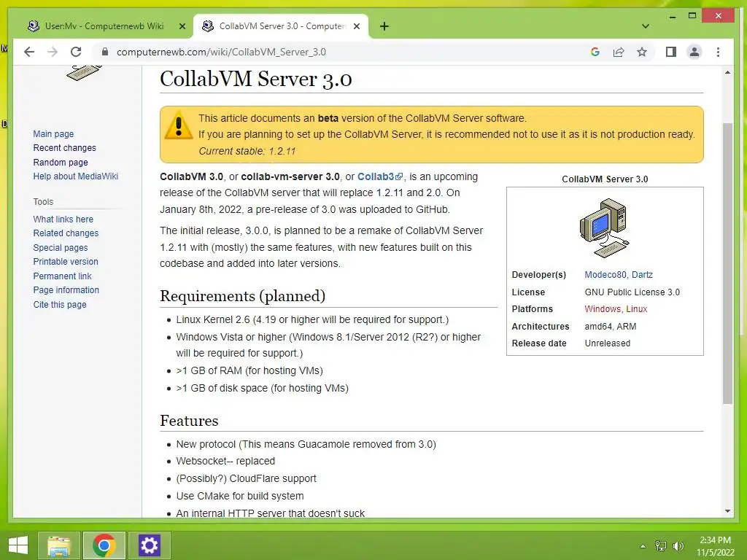Click the page scrollbar thumb

(x=727, y=263)
